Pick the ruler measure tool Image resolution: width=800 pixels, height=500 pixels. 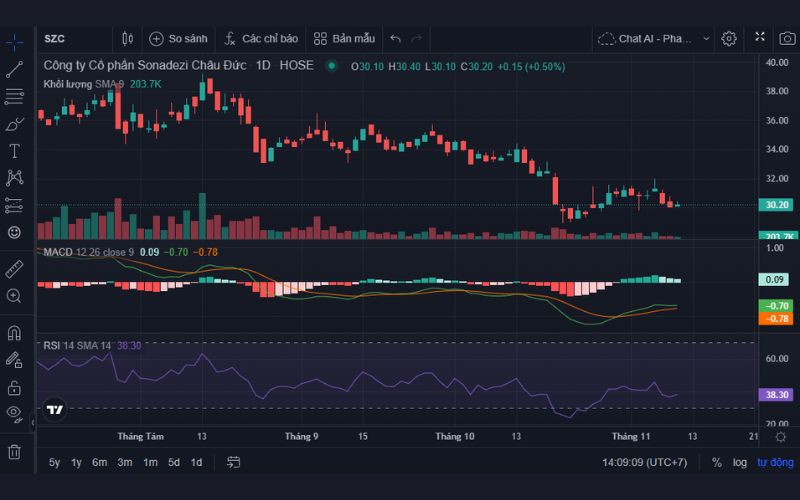click(14, 269)
